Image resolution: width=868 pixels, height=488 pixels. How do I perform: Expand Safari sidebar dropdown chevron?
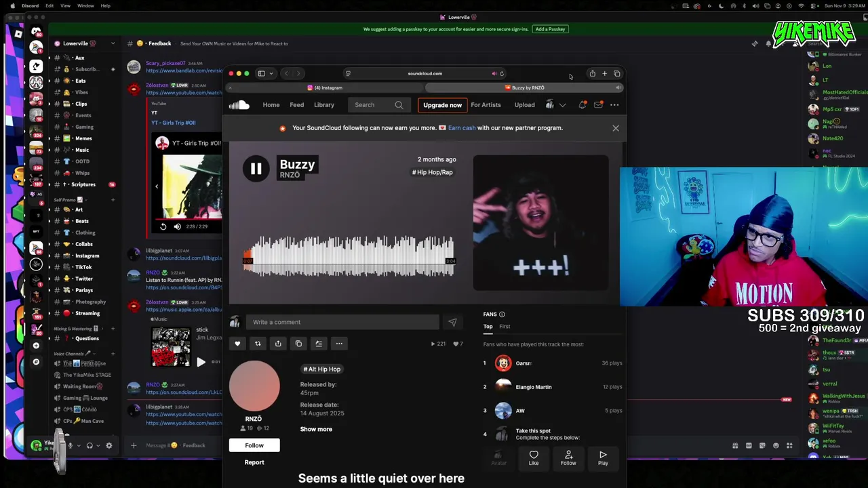point(271,73)
